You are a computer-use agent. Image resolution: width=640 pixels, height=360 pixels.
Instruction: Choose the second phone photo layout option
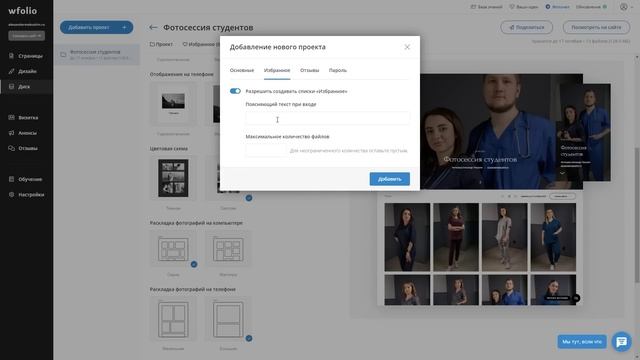point(228,319)
